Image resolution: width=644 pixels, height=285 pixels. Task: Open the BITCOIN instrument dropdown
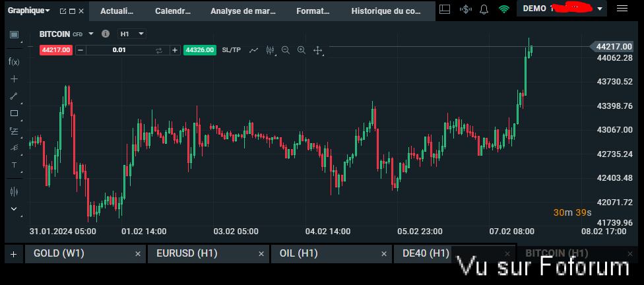tap(91, 34)
